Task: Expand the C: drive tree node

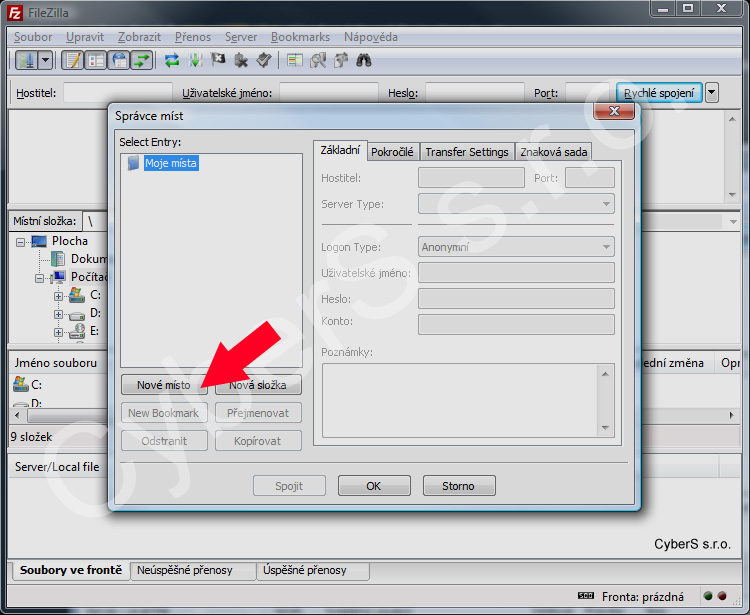Action: tap(58, 297)
